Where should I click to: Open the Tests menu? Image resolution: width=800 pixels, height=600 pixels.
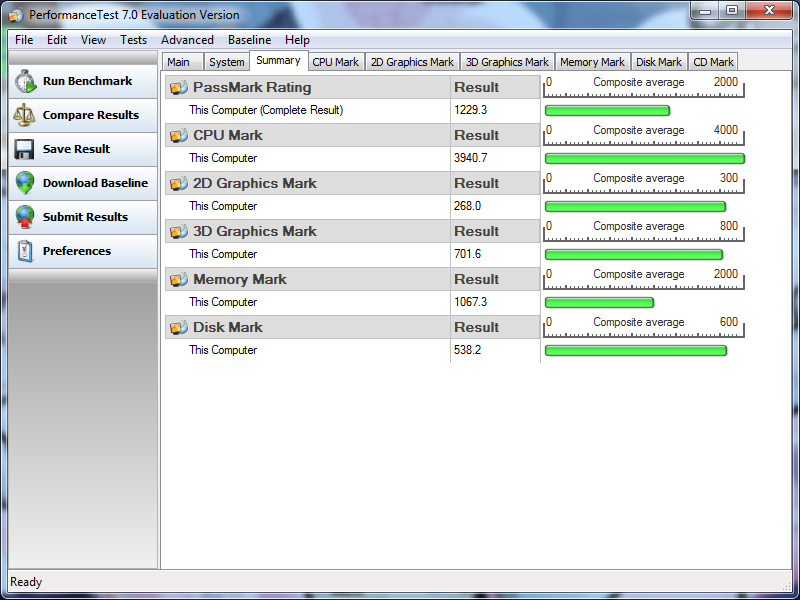133,40
